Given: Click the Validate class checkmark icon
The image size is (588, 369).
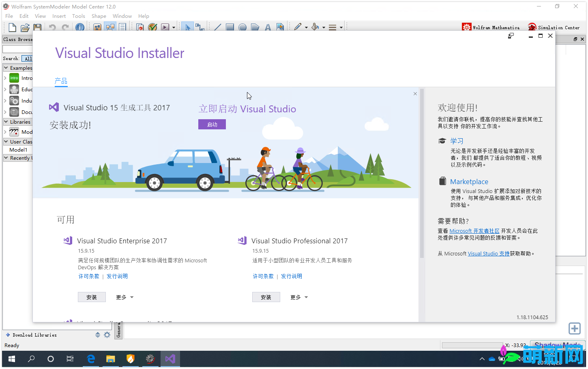Looking at the screenshot, I should click(152, 27).
